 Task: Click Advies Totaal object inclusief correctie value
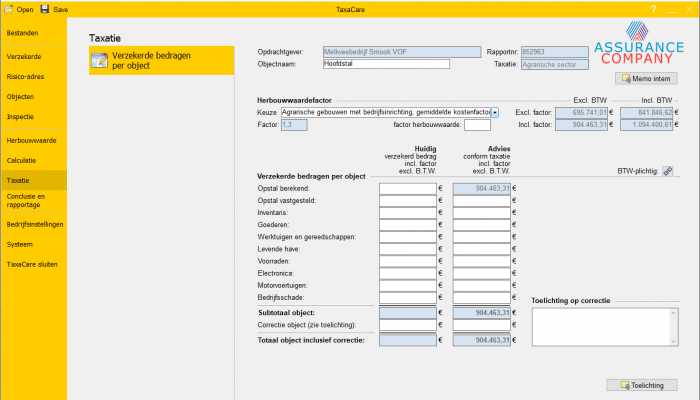coord(481,340)
